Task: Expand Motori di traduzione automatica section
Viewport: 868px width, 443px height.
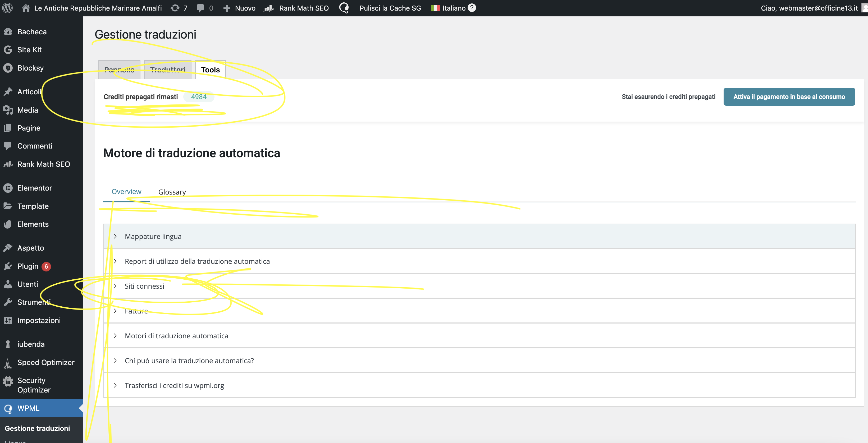Action: pos(479,335)
